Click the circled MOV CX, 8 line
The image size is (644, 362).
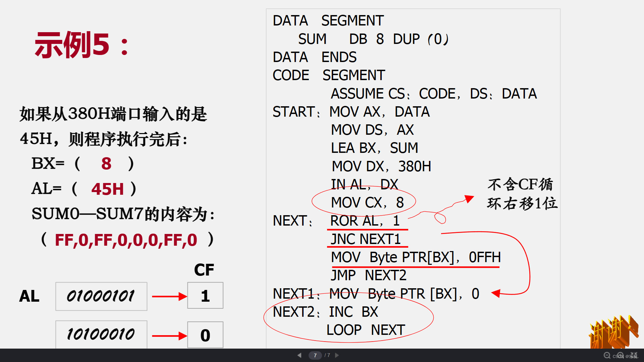point(367,202)
